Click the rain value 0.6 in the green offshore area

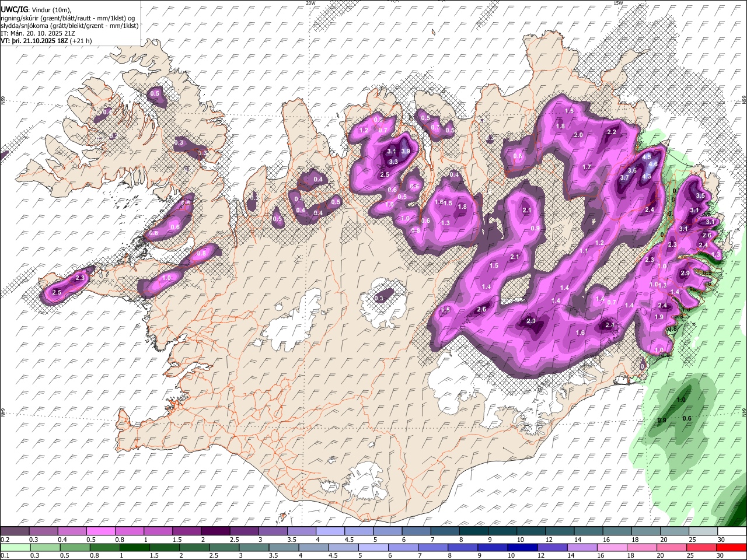(x=687, y=418)
